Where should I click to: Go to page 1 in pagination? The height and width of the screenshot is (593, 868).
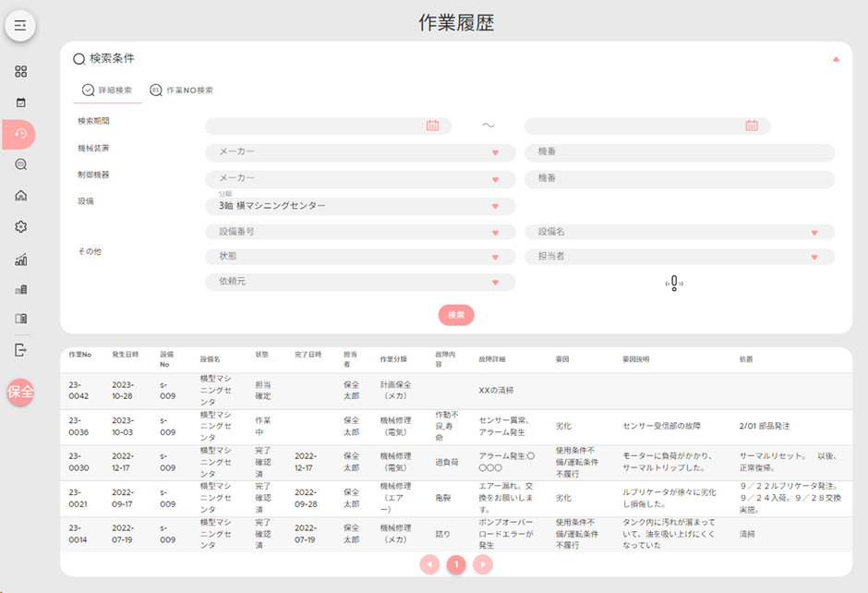coord(455,563)
